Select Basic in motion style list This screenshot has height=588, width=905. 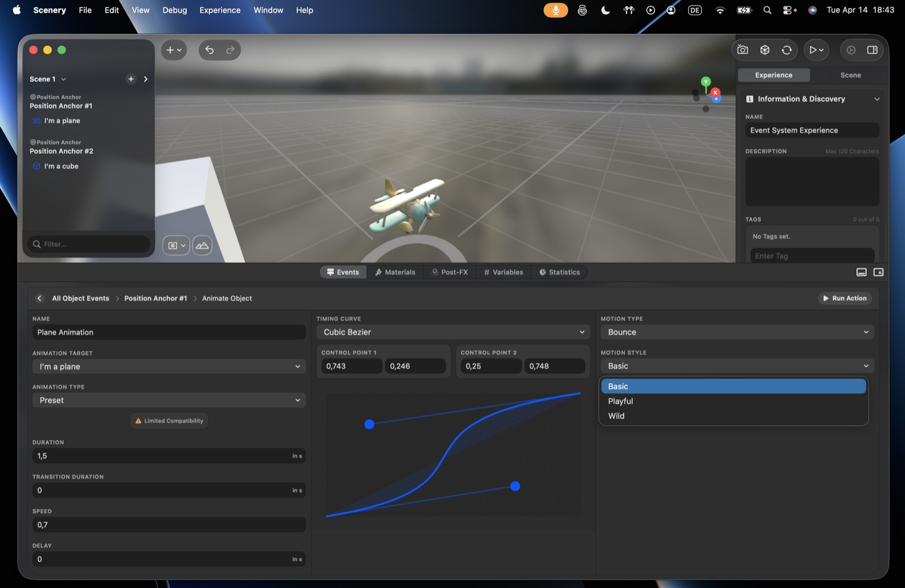(x=734, y=386)
